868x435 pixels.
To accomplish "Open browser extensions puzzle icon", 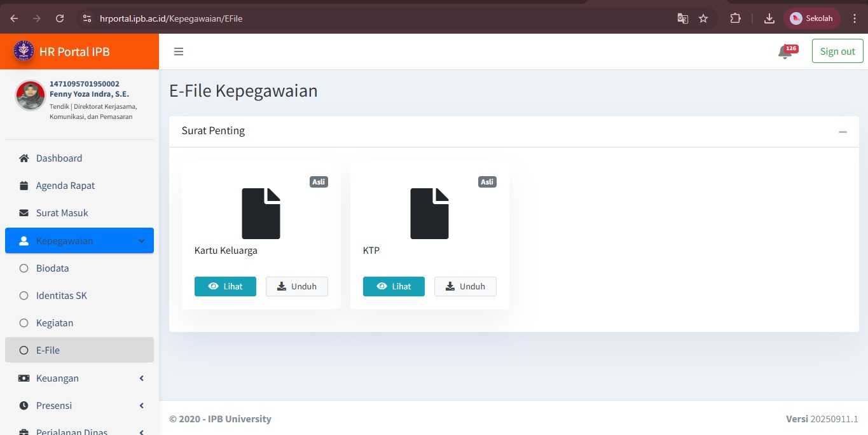I will (x=735, y=18).
